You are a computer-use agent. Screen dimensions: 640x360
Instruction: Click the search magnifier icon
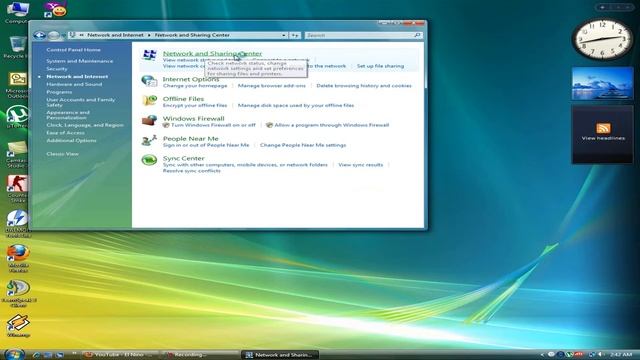point(417,36)
